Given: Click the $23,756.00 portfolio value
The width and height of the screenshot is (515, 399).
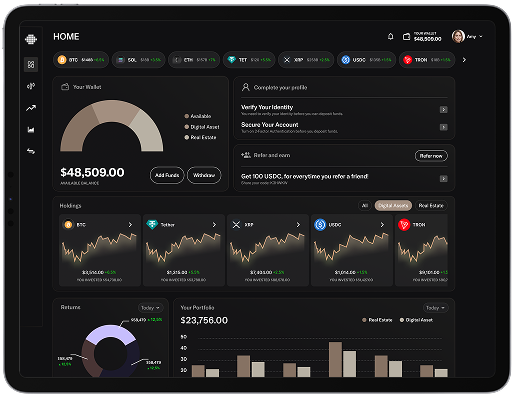Looking at the screenshot, I should point(204,320).
